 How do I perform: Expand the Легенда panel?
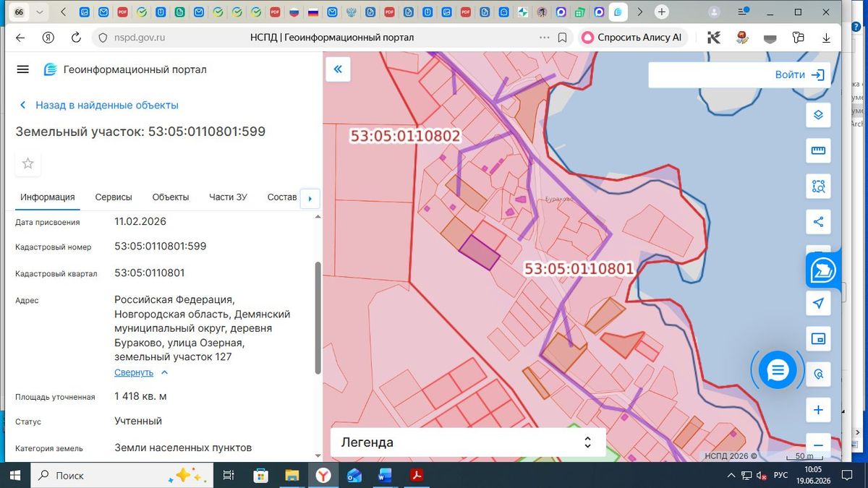pyautogui.click(x=468, y=442)
